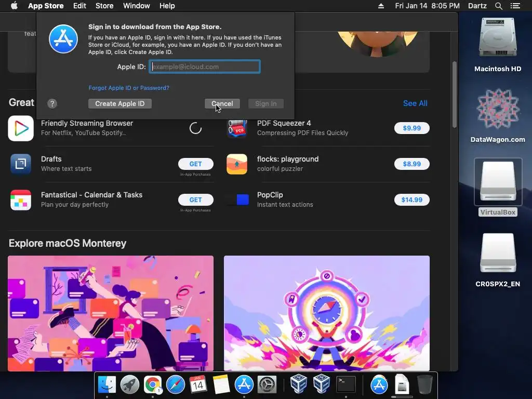The image size is (532, 399).
Task: Click the PopClip app icon
Action: click(x=237, y=200)
